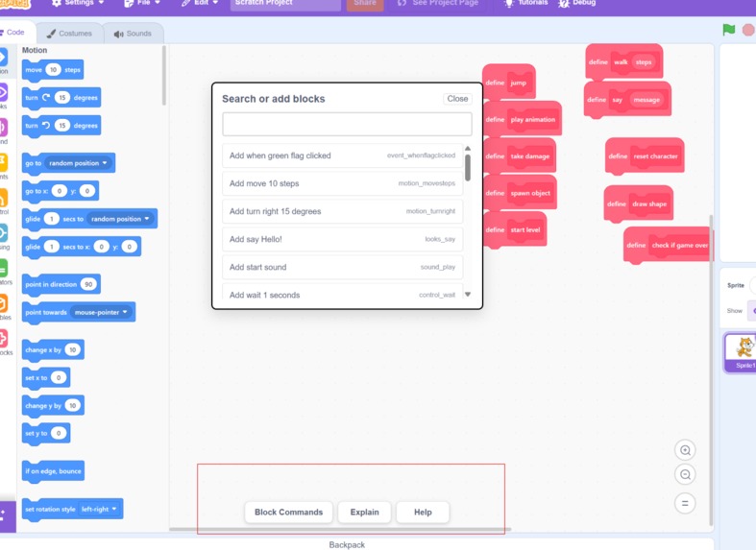Select the define reset character block
The image size is (756, 550).
point(645,156)
